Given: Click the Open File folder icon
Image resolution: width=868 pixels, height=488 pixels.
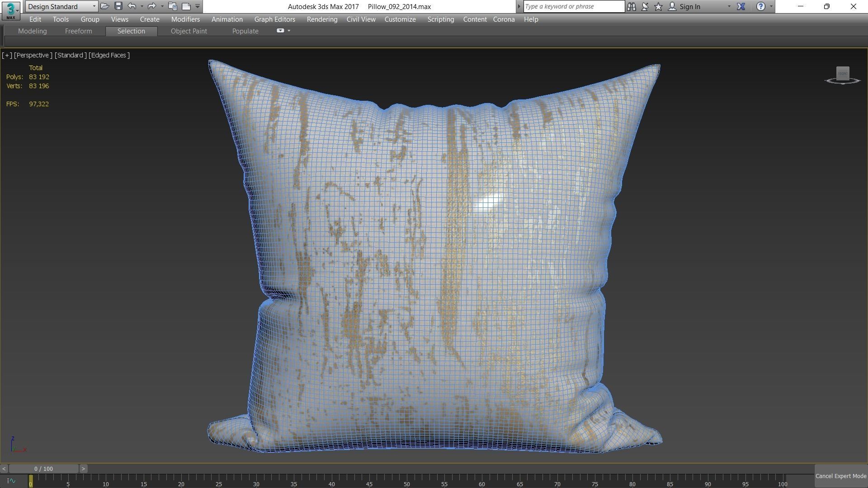Looking at the screenshot, I should pyautogui.click(x=104, y=6).
